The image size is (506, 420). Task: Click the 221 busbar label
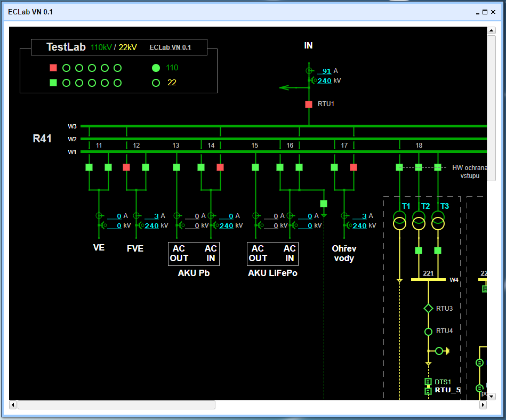[428, 273]
